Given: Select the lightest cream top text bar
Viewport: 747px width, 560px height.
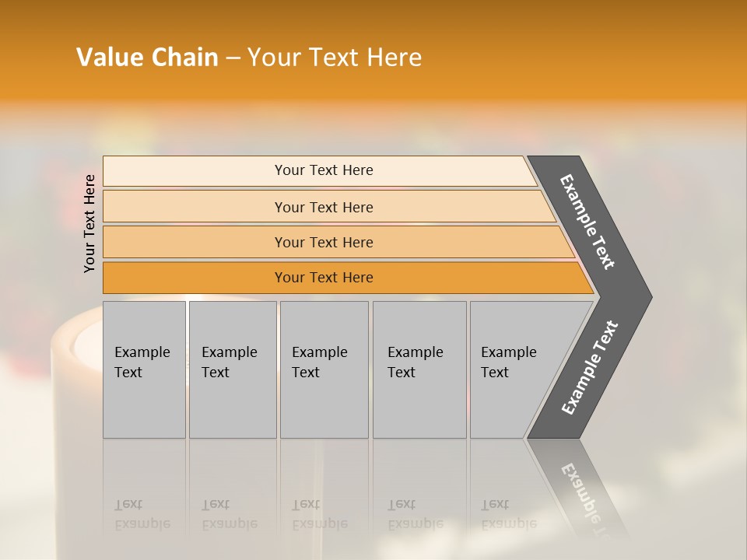Looking at the screenshot, I should pos(323,170).
